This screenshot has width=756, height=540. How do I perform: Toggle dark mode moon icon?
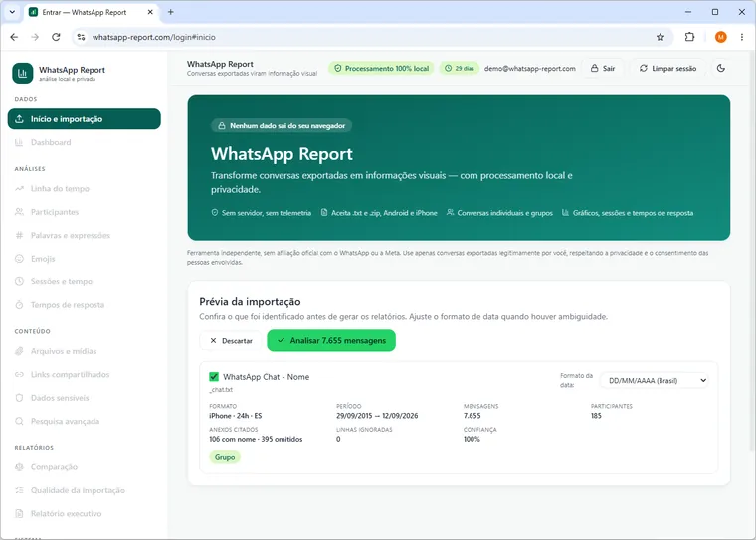[721, 68]
